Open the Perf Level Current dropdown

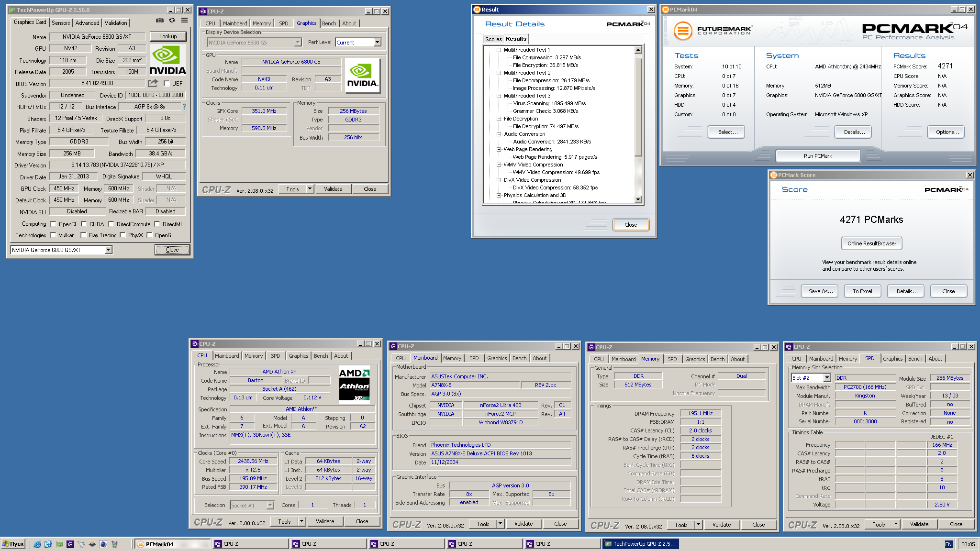(377, 43)
